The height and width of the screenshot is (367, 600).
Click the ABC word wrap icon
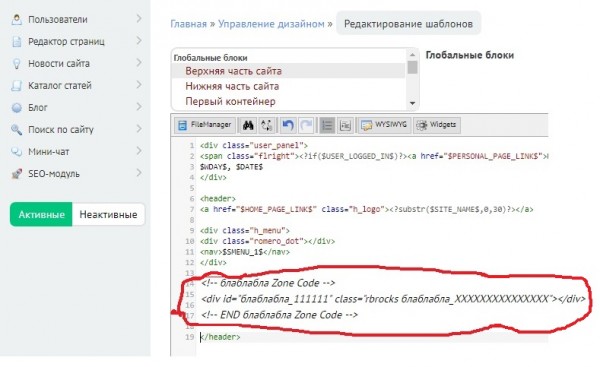[x=345, y=125]
